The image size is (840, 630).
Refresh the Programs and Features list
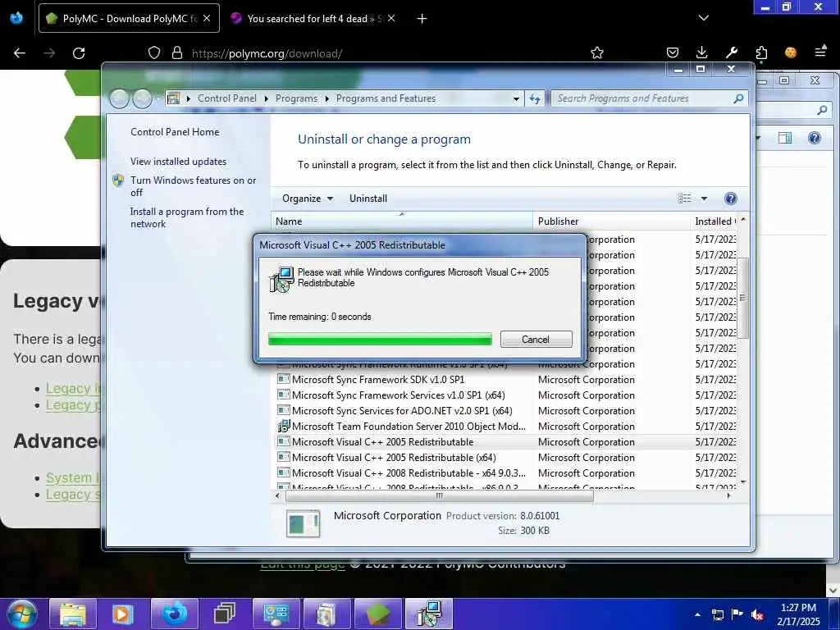pyautogui.click(x=535, y=99)
